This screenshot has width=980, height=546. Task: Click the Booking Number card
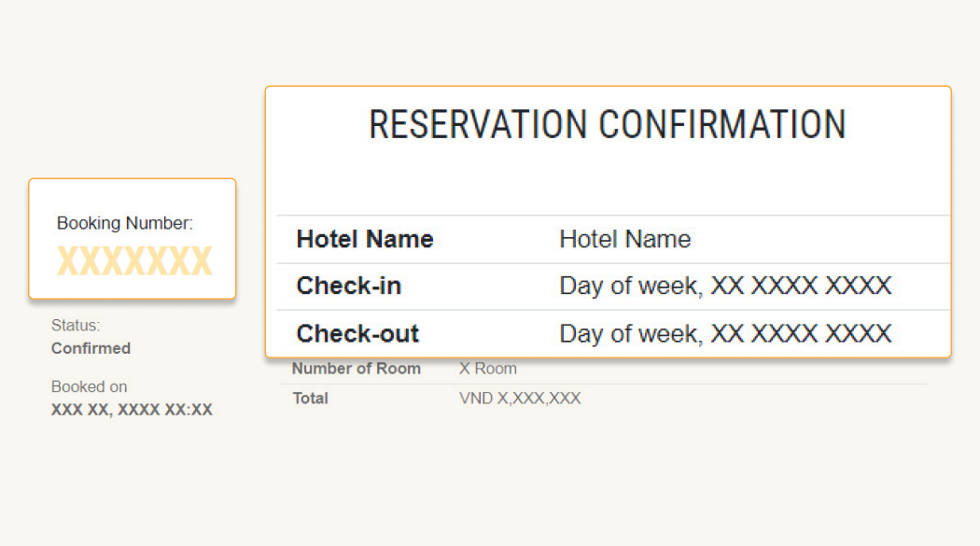tap(133, 239)
